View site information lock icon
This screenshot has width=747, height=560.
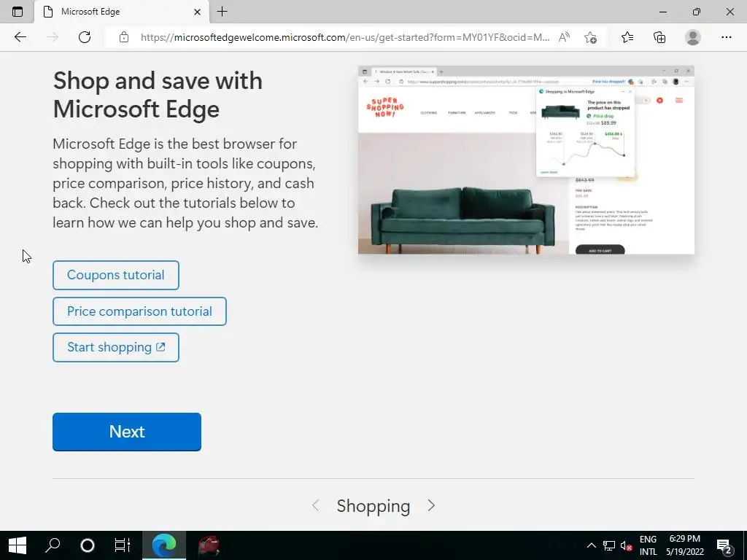click(x=124, y=37)
